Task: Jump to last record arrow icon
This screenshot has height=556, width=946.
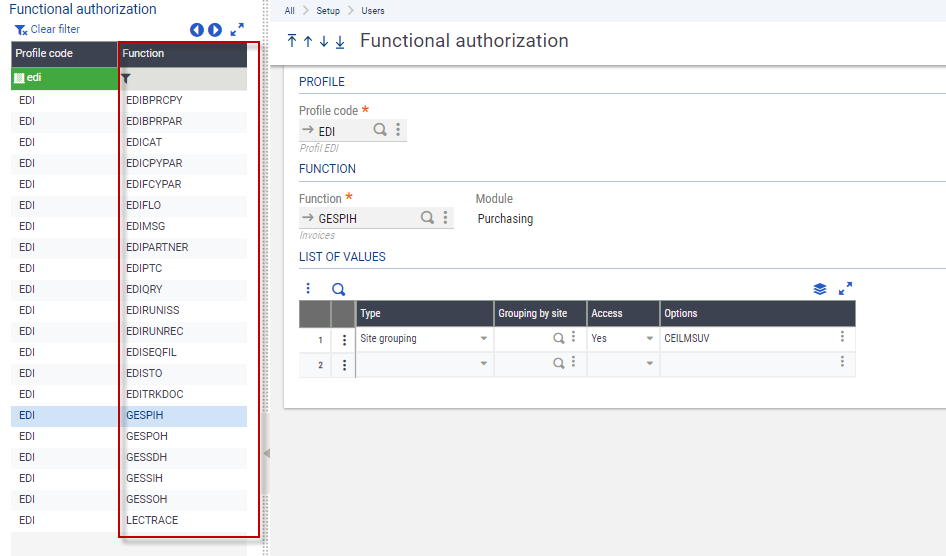Action: click(x=340, y=41)
